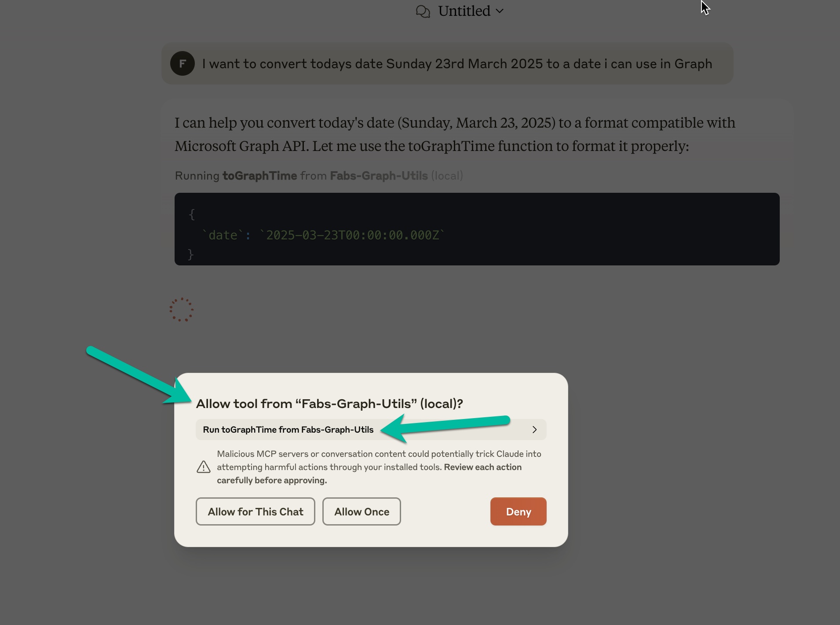This screenshot has width=840, height=625.
Task: Expand the Run toGraphTime tool request details
Action: click(371, 430)
